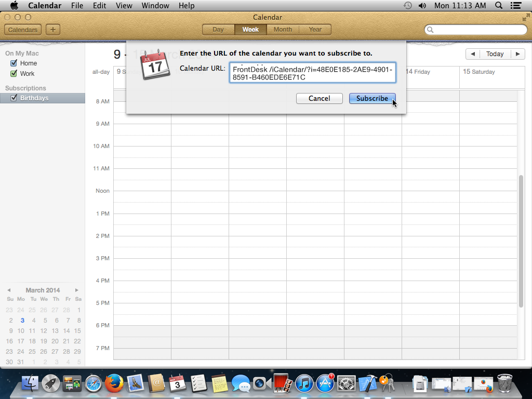Open System Preferences gear in dock

tap(346, 383)
